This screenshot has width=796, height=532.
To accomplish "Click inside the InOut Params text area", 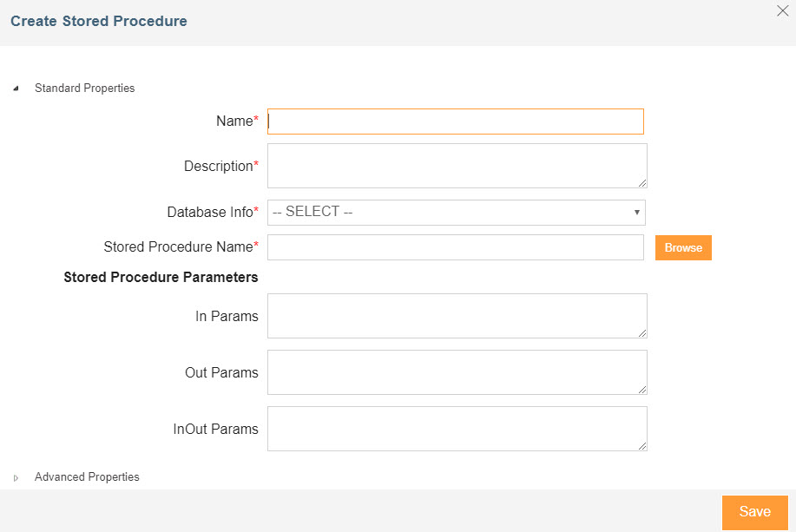I will (456, 429).
